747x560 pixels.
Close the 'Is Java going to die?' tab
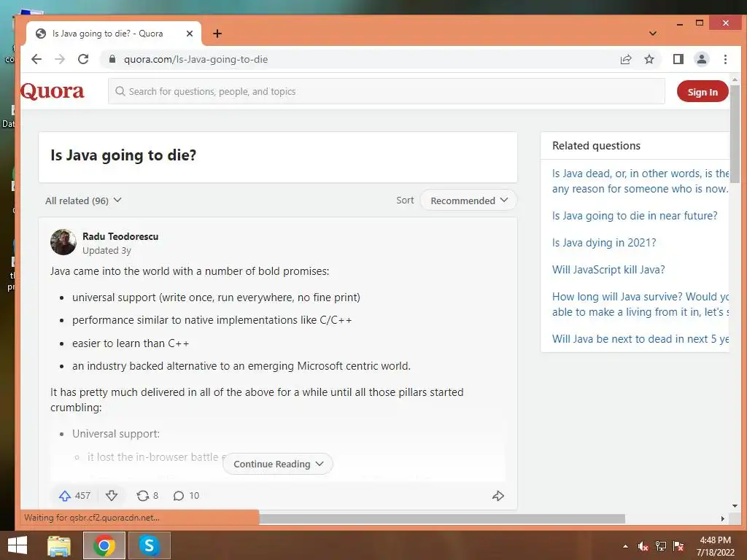(190, 34)
